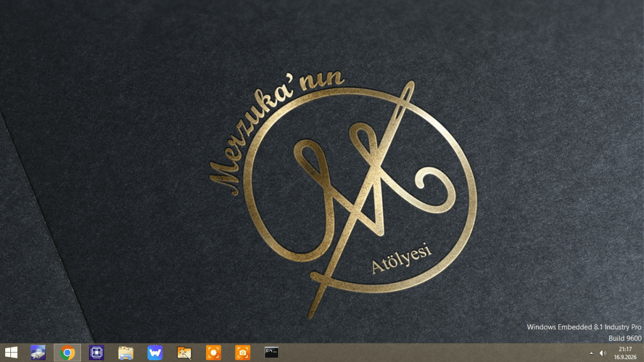Image resolution: width=644 pixels, height=362 pixels.
Task: Launch the orange camera screenshot icon
Action: point(242,353)
